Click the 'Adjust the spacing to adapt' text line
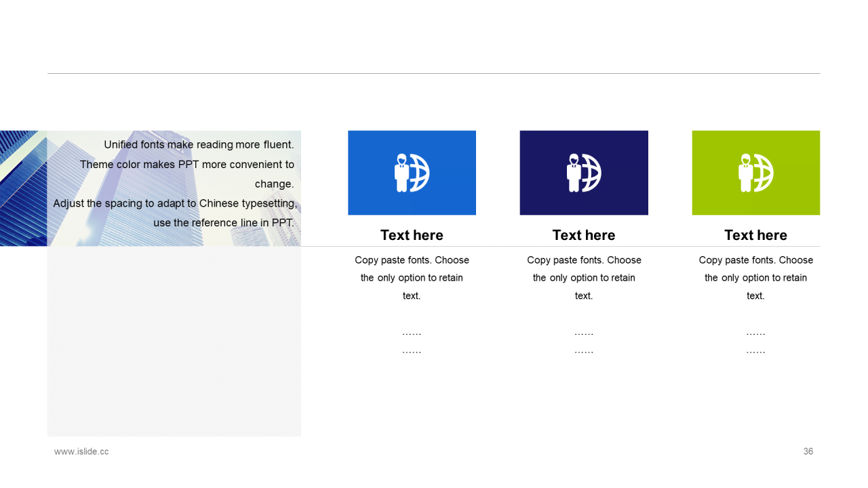868x488 pixels. pyautogui.click(x=175, y=203)
